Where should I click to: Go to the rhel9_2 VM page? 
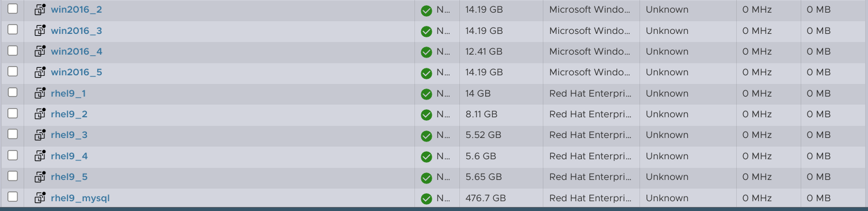pyautogui.click(x=69, y=114)
